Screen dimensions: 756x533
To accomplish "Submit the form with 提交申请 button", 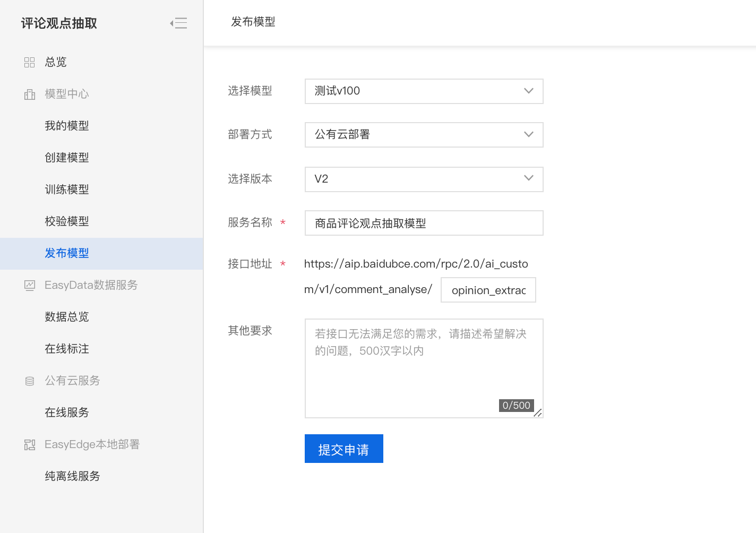I will point(343,449).
